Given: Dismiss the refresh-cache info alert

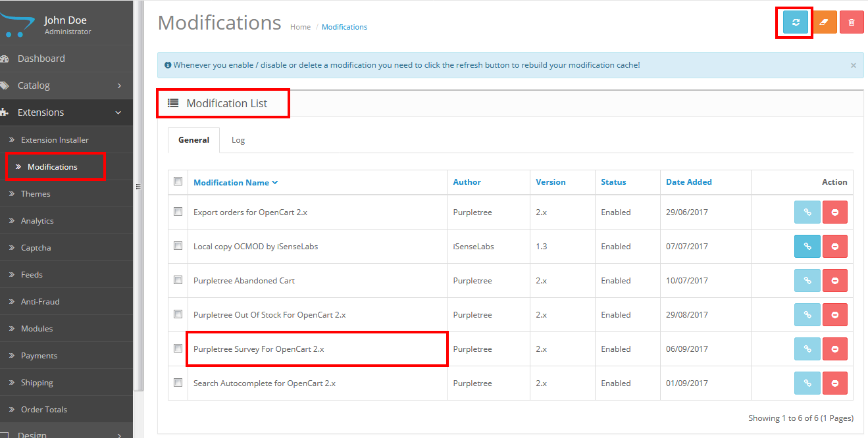Looking at the screenshot, I should (853, 65).
